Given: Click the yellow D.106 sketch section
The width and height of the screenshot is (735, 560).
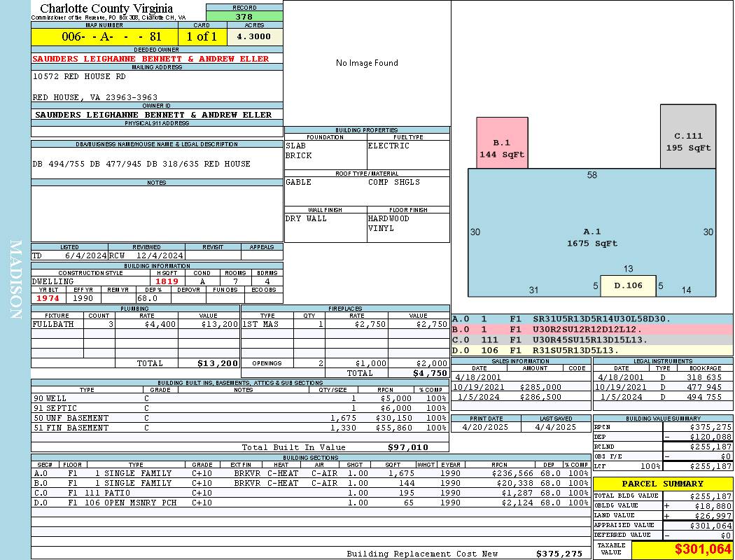Looking at the screenshot, I should coord(628,286).
